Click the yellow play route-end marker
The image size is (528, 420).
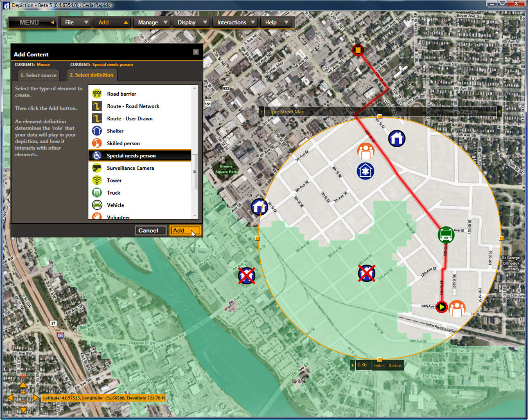pos(441,307)
